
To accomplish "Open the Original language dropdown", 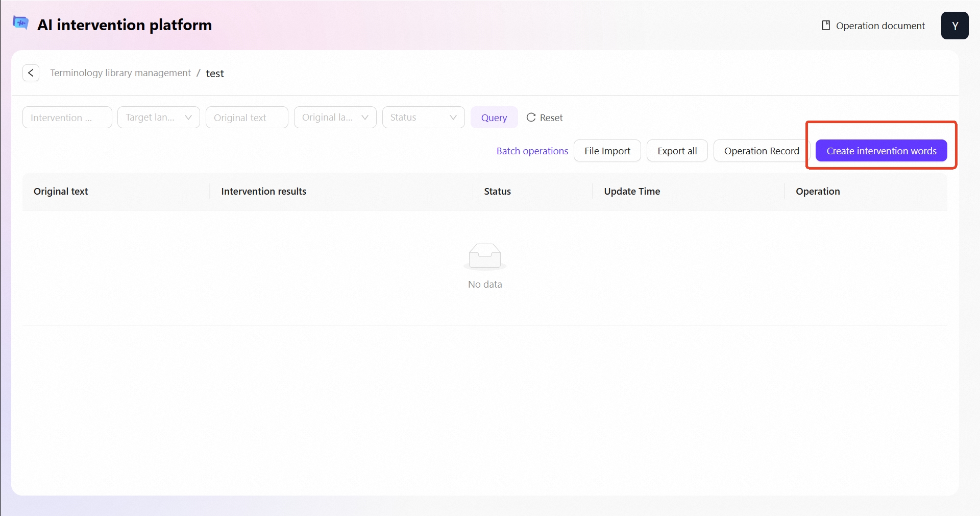I will [335, 118].
